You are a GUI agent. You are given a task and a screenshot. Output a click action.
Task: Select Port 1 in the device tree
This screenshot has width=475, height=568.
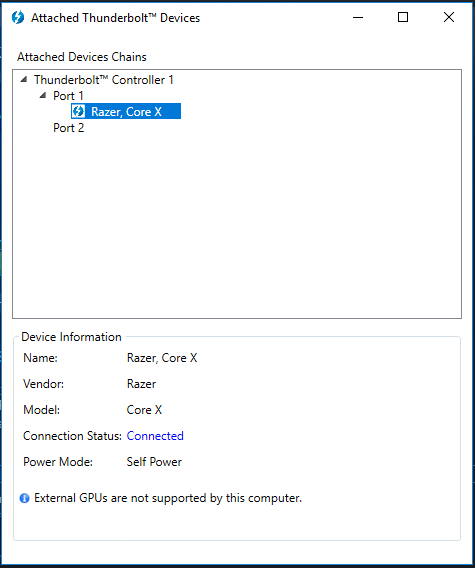(x=68, y=96)
